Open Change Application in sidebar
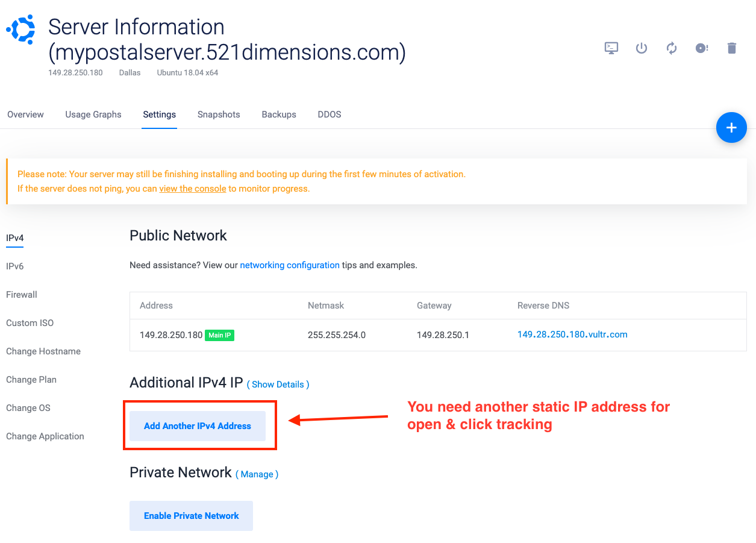Viewport: 756px width, 543px height. point(45,436)
